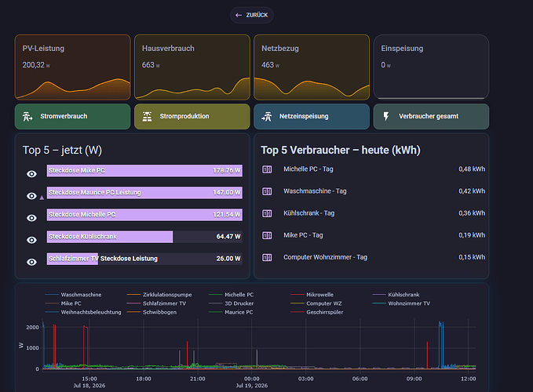Click the lightning bolt icon on Verbraucher gesamt
Image resolution: width=533 pixels, height=392 pixels.
coord(386,116)
